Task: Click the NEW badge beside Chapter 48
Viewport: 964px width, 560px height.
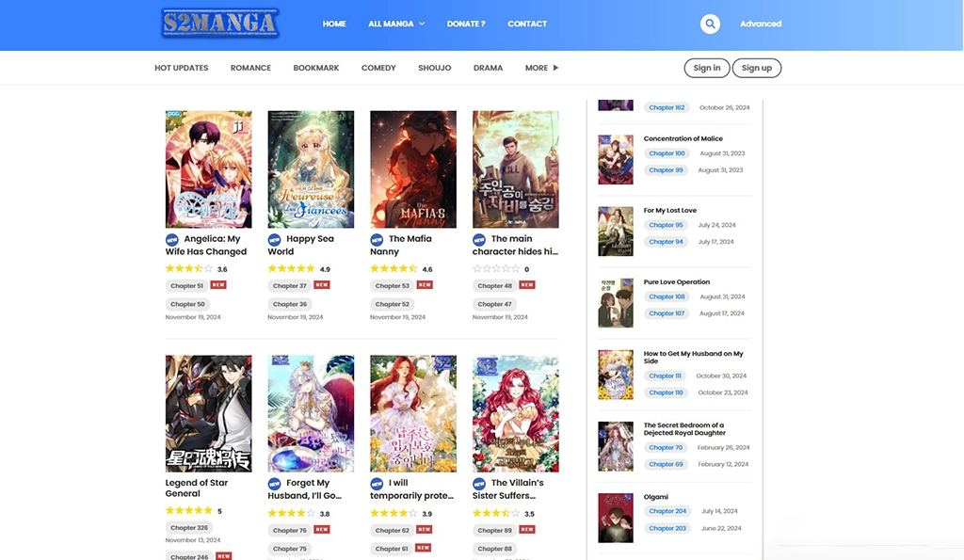Action: [526, 284]
